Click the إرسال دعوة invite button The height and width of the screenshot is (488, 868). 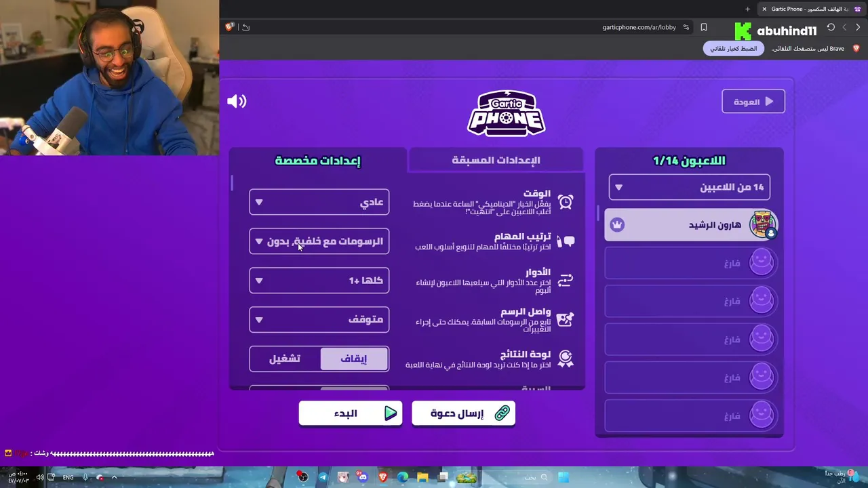pos(463,413)
